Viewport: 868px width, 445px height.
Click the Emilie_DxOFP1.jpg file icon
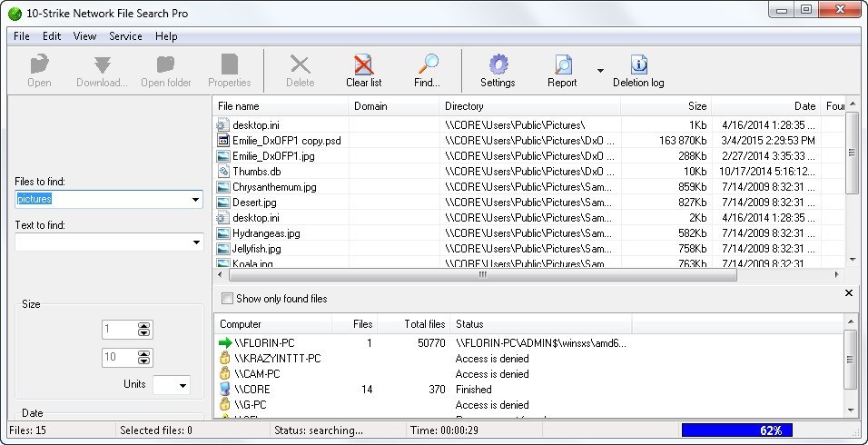(223, 156)
